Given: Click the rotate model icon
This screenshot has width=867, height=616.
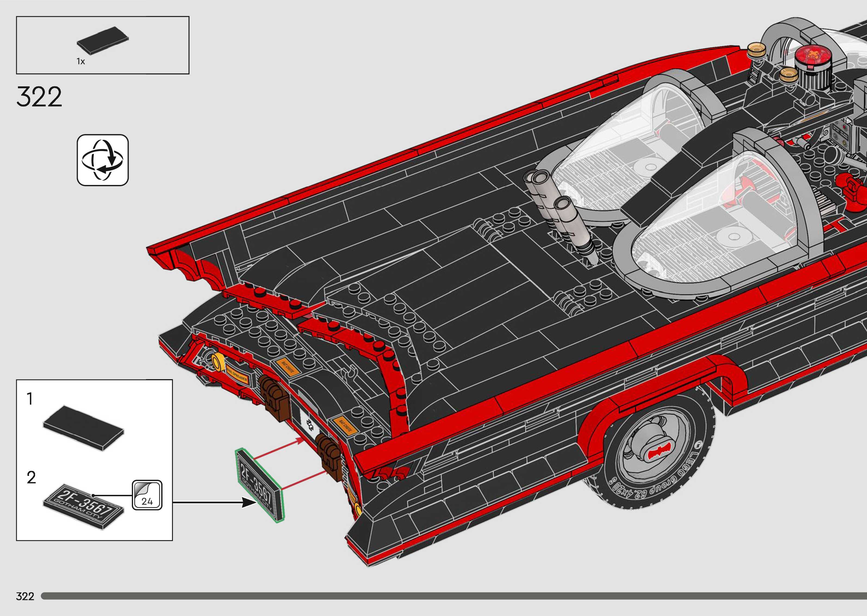Looking at the screenshot, I should click(102, 160).
